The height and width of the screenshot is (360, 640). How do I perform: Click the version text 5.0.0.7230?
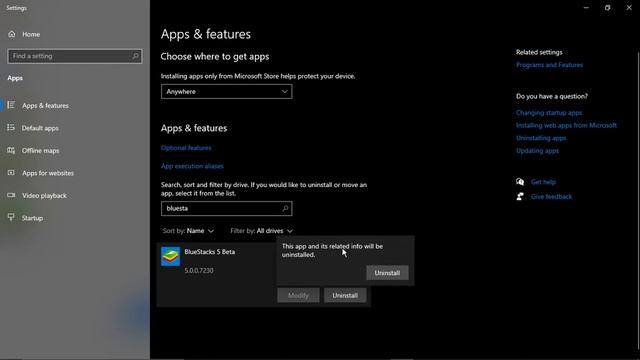(x=199, y=271)
